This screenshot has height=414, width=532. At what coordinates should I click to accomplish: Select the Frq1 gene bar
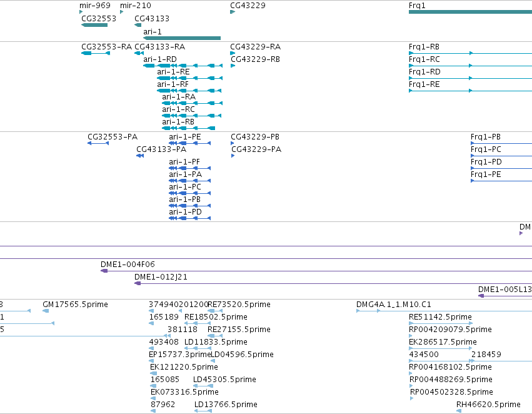pos(470,12)
